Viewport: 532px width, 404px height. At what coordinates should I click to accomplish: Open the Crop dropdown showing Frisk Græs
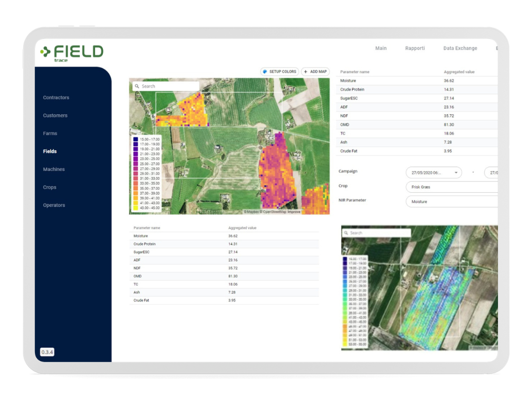452,187
